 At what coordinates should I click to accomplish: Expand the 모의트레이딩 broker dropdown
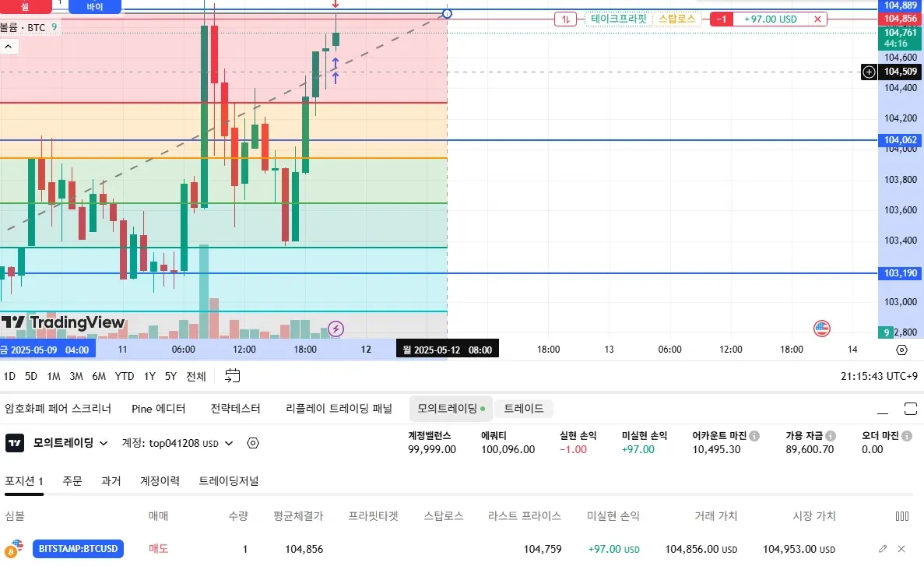tap(71, 443)
